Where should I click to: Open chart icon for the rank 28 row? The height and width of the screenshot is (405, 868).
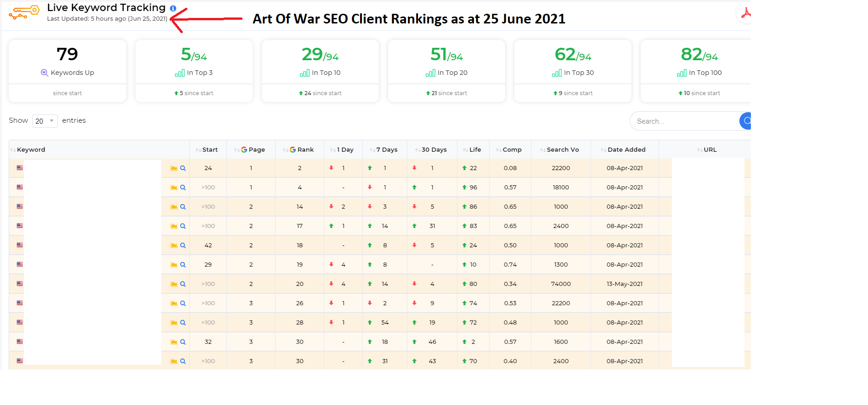point(174,323)
